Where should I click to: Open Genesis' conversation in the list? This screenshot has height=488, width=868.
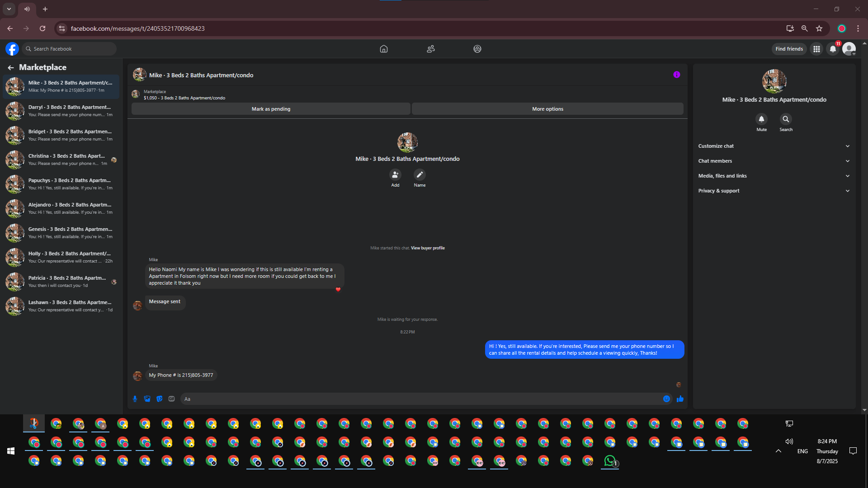tap(61, 233)
